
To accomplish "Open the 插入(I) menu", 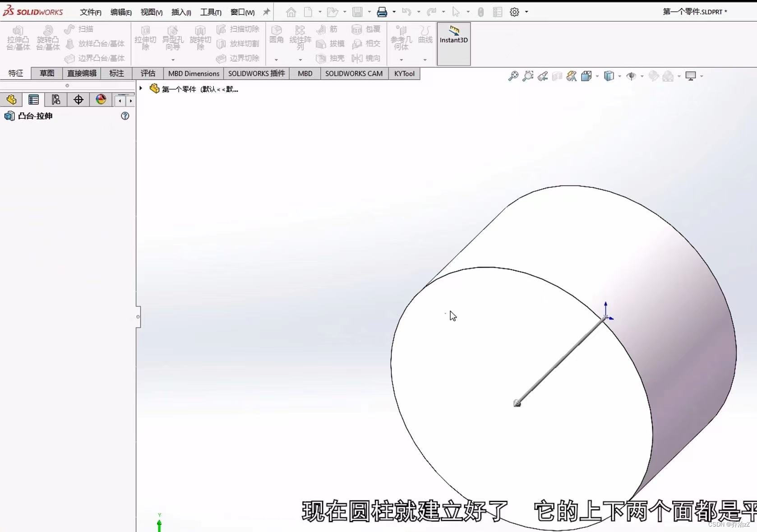I will point(180,12).
